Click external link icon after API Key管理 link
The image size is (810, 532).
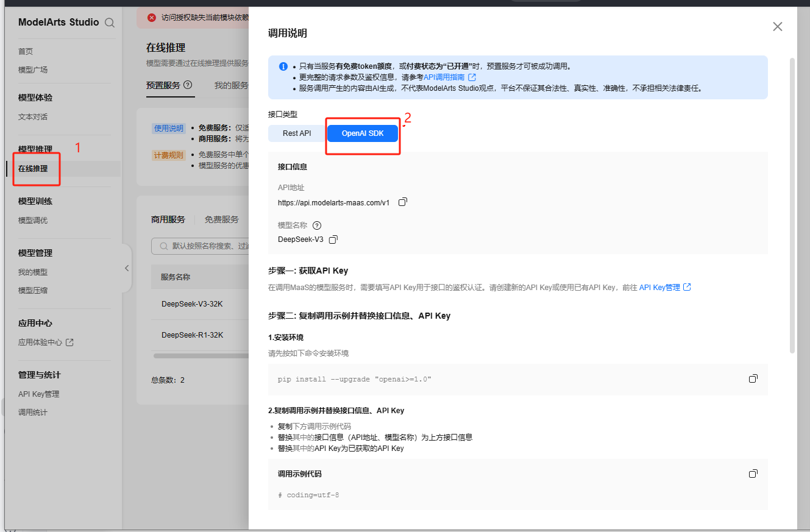coord(687,287)
